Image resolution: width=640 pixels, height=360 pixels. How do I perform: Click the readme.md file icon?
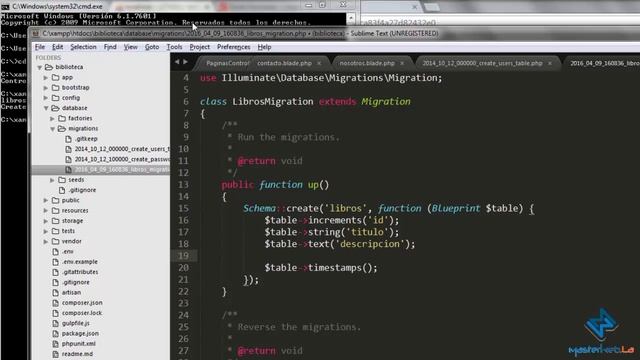pyautogui.click(x=56, y=354)
